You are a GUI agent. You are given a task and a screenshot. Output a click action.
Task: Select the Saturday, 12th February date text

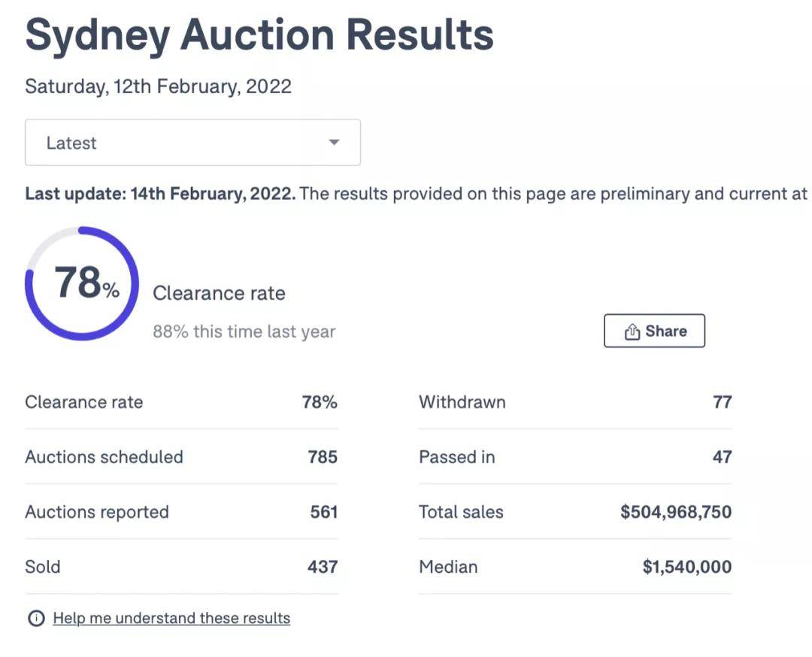point(158,86)
